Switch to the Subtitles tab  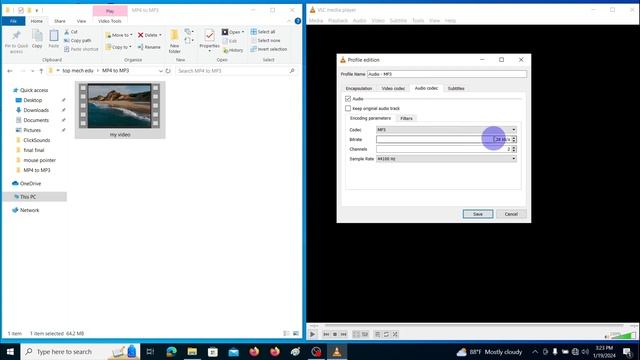point(456,89)
